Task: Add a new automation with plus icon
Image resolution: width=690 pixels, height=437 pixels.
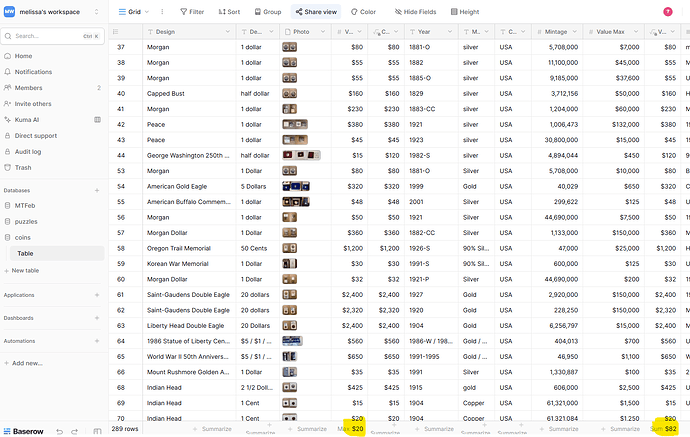Action: 97,341
